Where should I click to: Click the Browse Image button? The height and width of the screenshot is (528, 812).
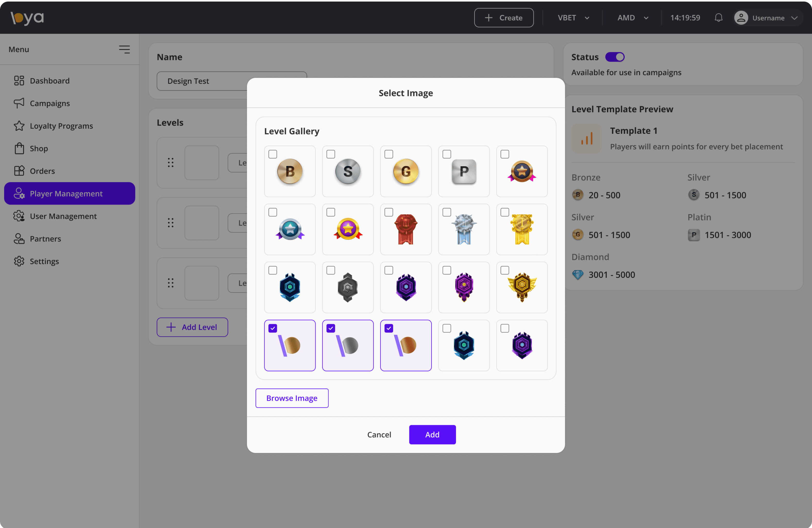tap(292, 398)
